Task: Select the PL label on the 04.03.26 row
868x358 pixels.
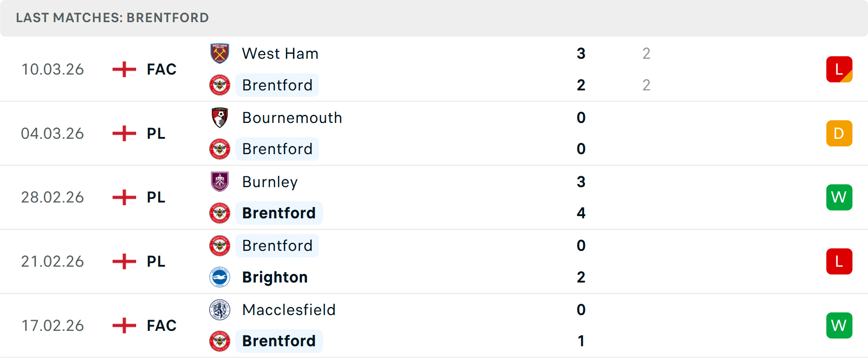Action: tap(156, 133)
